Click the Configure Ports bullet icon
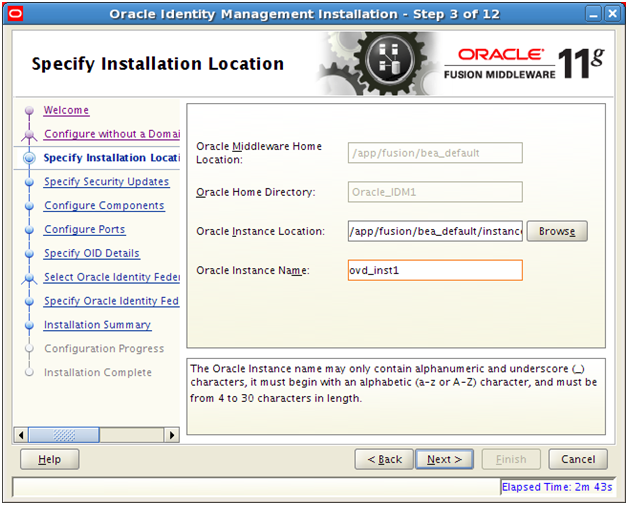The image size is (628, 505). 29,229
